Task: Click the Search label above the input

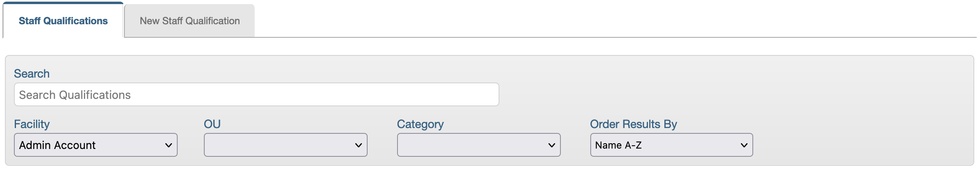Action: [32, 73]
